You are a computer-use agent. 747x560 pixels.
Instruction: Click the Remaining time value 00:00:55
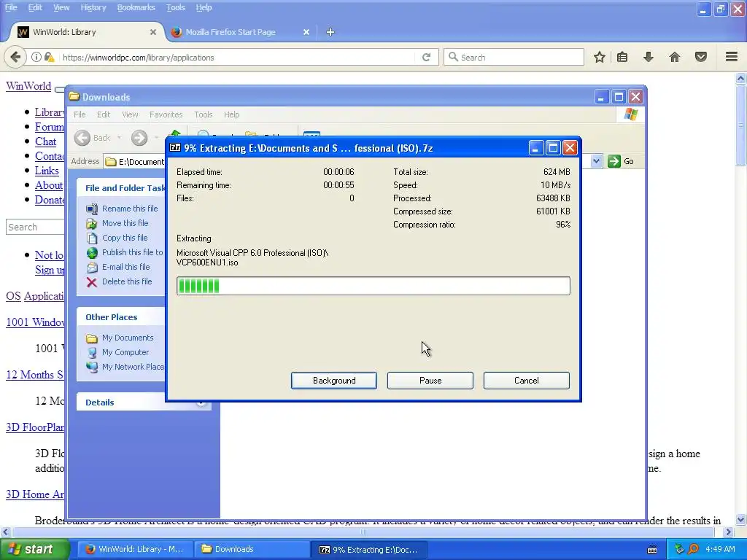coord(338,185)
